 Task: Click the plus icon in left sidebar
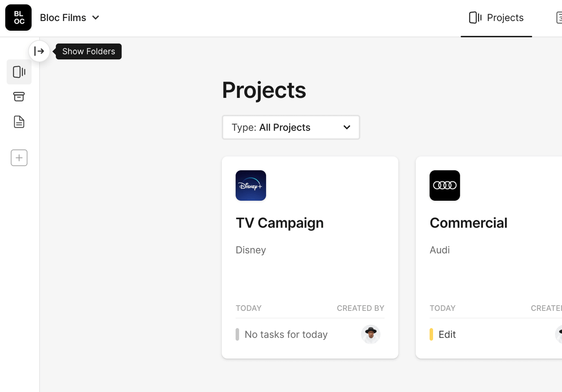[19, 158]
